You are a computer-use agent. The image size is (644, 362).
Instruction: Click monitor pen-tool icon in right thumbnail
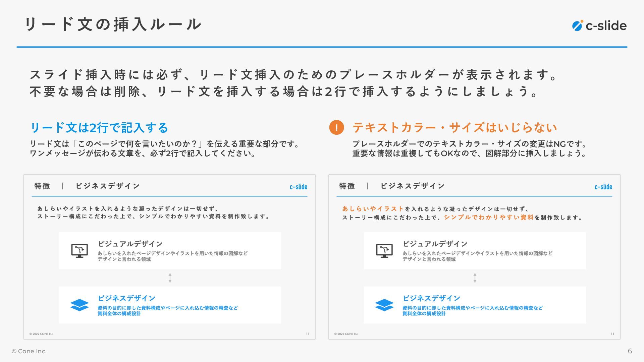384,251
